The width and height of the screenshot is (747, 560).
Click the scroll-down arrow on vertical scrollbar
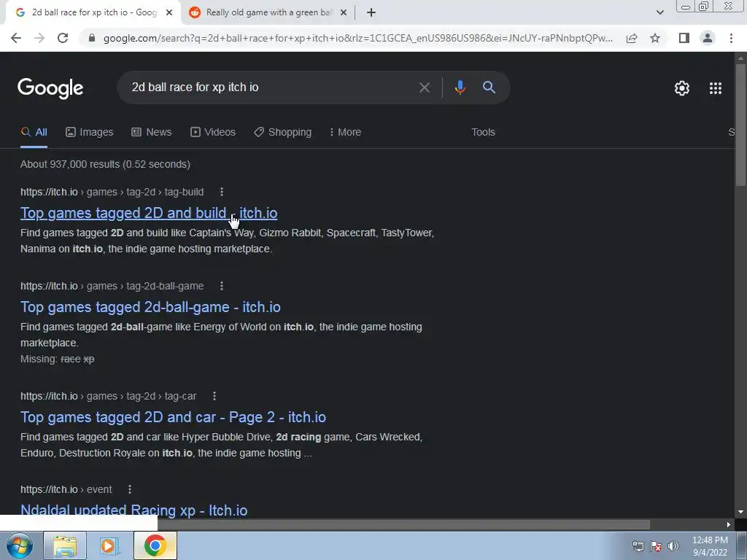point(740,513)
